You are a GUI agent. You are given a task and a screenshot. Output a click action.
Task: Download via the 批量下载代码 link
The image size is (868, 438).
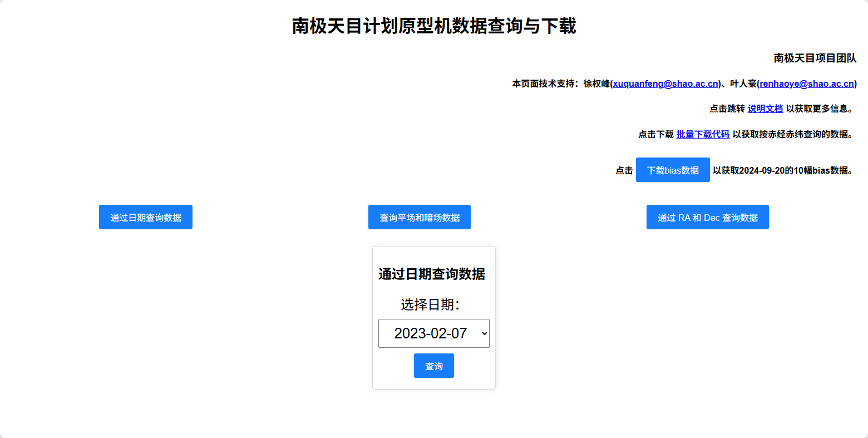(x=703, y=134)
